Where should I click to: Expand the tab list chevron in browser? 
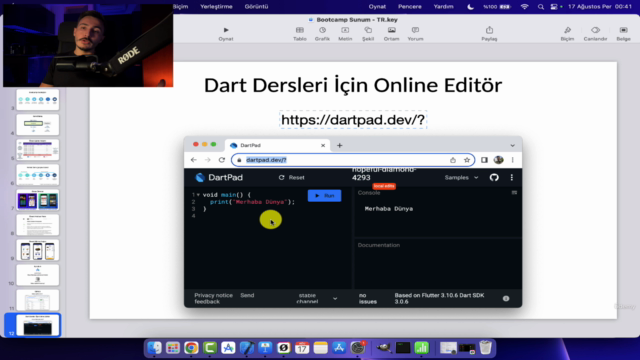[512, 145]
